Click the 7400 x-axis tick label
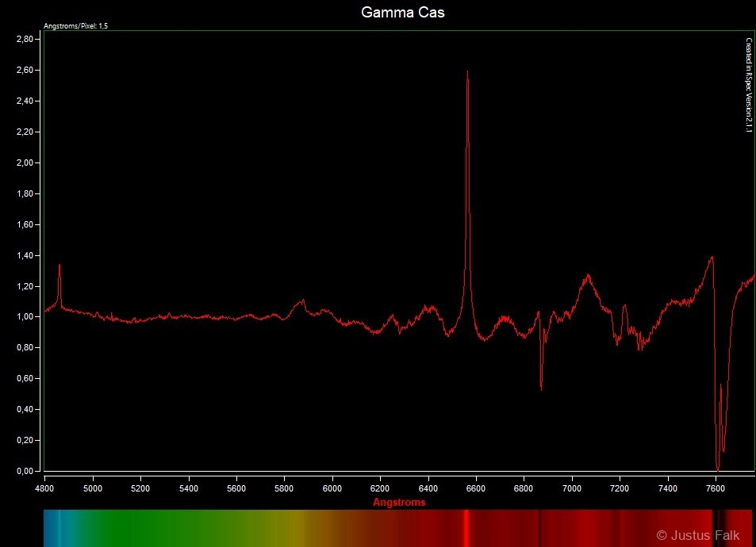Viewport: 756px width, 547px height. (x=668, y=488)
